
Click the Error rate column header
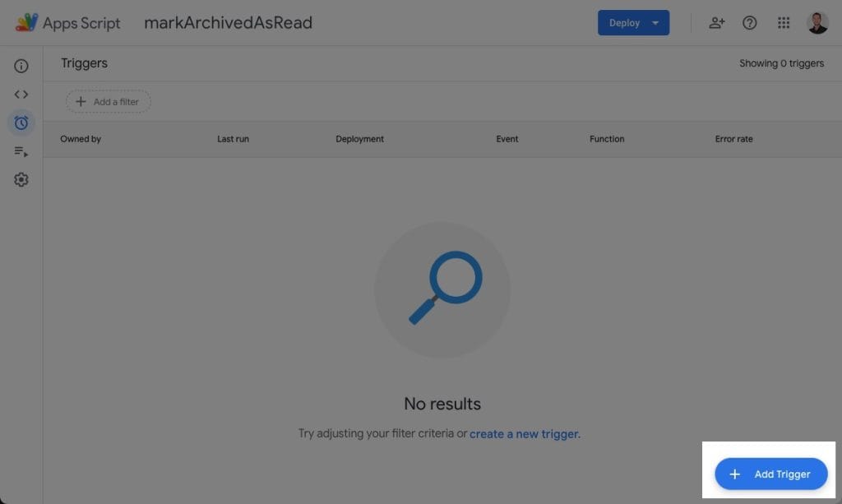tap(733, 139)
